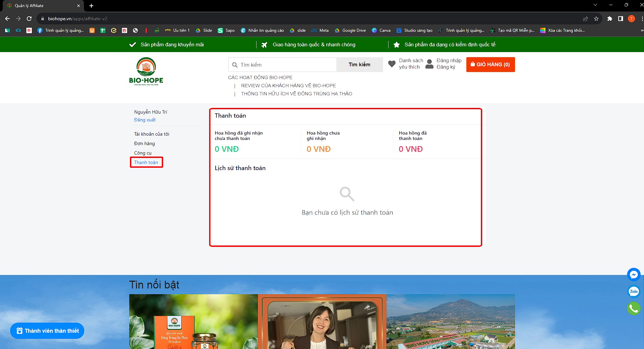Viewport: 644px width, 349px height.
Task: Click the green phone call button
Action: [x=634, y=308]
